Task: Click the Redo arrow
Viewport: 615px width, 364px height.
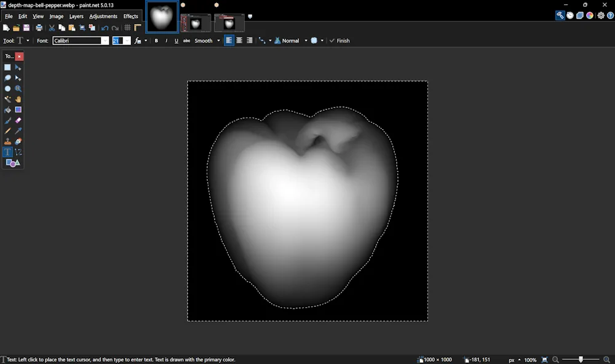Action: pos(115,28)
